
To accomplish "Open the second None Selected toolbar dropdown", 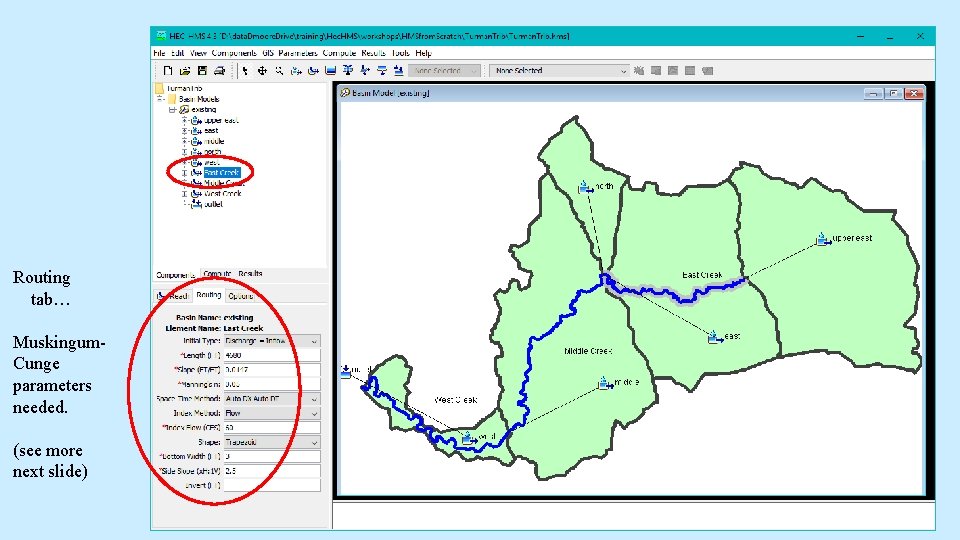I will [559, 71].
